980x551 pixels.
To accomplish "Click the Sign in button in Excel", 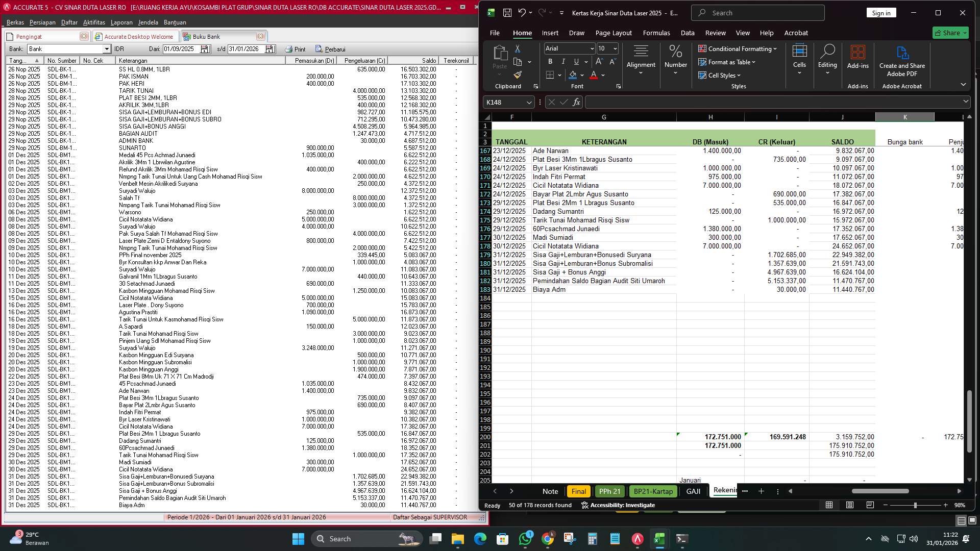I will pos(881,12).
